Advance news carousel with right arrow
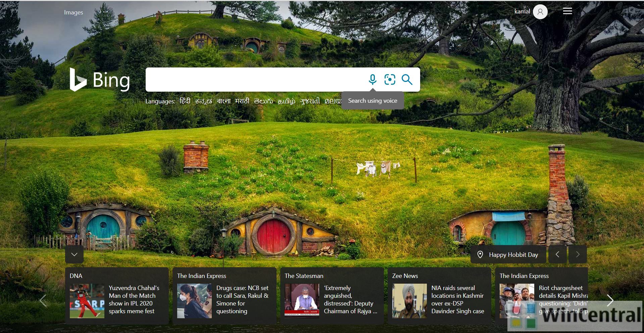 click(x=610, y=300)
